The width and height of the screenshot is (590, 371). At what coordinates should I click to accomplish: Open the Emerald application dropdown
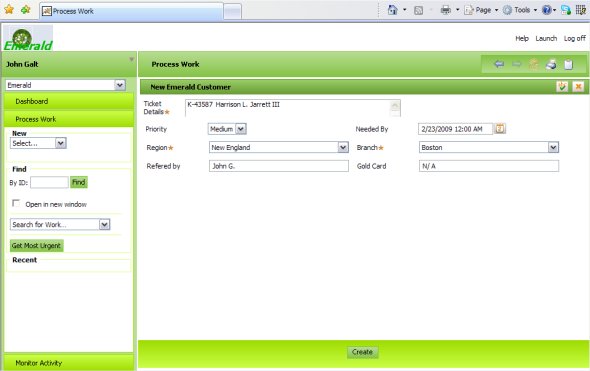(120, 85)
